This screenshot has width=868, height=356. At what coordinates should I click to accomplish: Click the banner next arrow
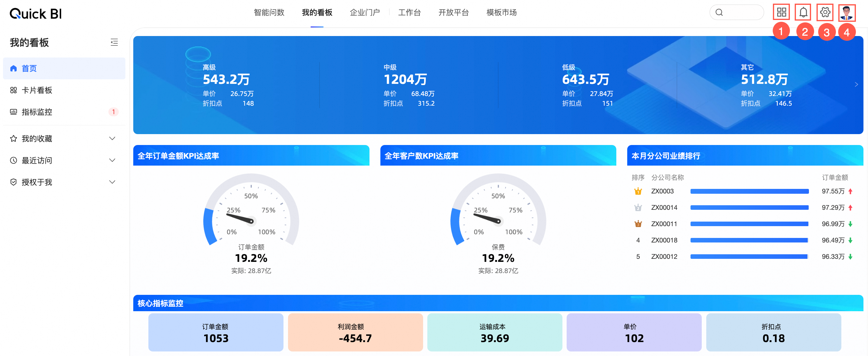pos(856,84)
